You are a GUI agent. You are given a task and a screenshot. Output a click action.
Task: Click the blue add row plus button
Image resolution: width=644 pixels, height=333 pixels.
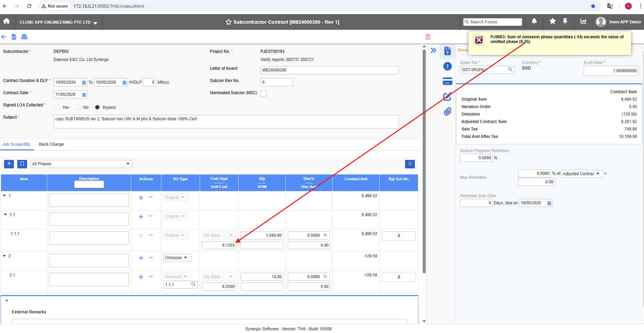(9, 164)
